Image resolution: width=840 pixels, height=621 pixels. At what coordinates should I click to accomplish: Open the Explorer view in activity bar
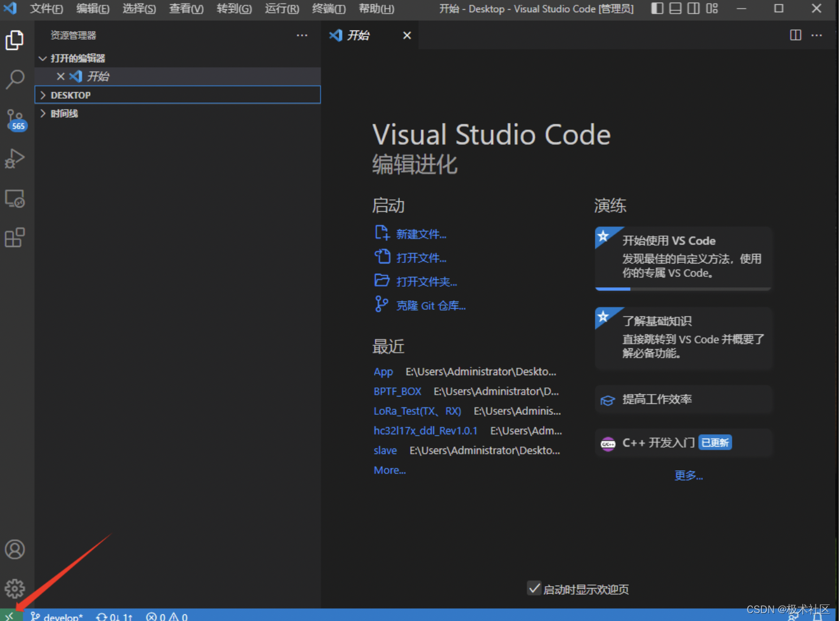pos(15,40)
